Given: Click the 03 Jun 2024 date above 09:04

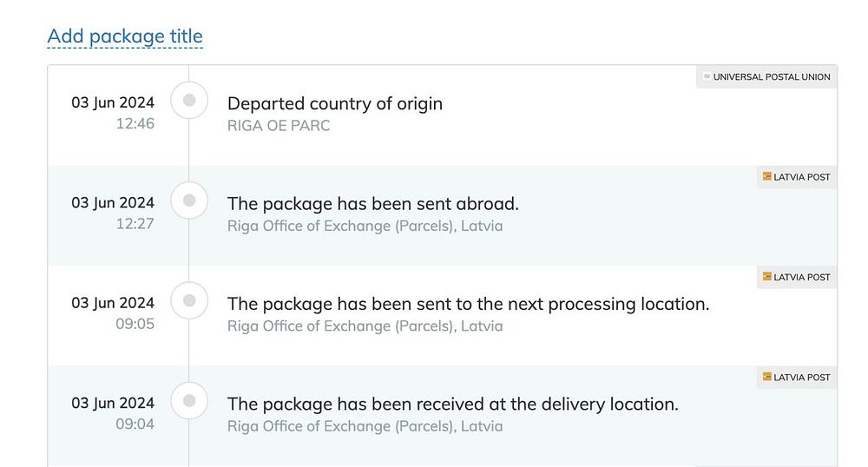Looking at the screenshot, I should tap(113, 403).
